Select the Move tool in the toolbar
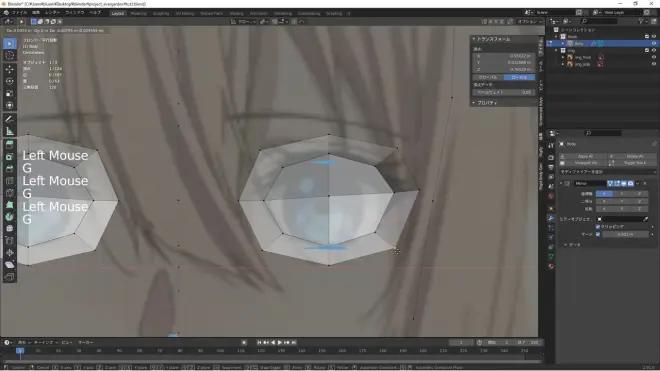Screen dimensions: 660x371 pos(10,69)
